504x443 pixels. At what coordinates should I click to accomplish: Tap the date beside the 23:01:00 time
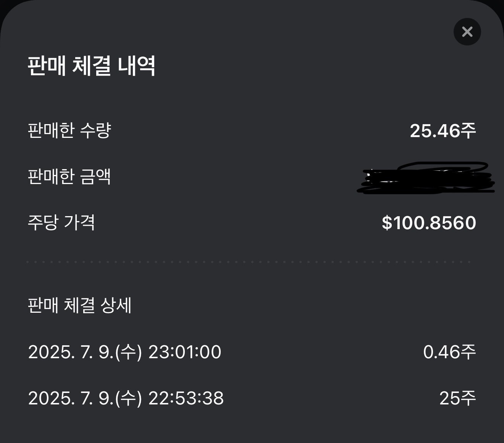click(85, 352)
